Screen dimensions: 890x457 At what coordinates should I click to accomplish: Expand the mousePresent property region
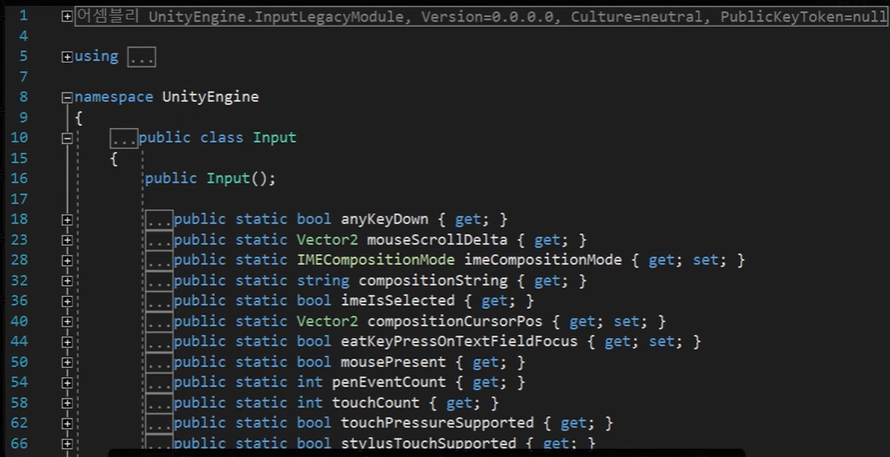67,363
